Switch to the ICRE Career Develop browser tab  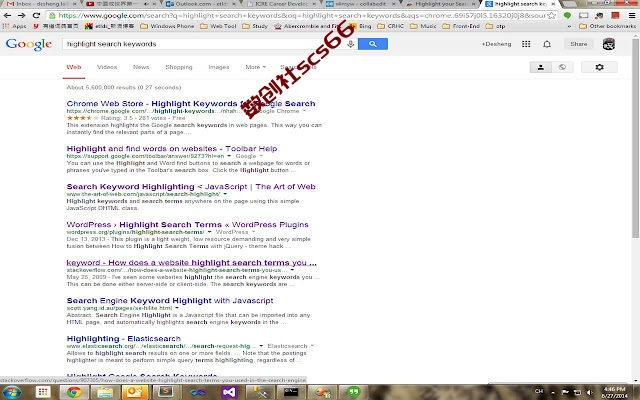[x=281, y=4]
